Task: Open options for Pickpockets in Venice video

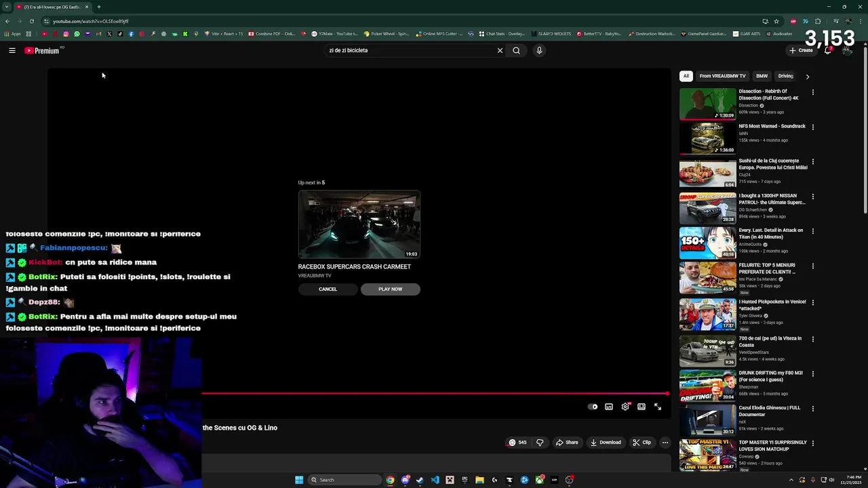Action: (x=813, y=303)
